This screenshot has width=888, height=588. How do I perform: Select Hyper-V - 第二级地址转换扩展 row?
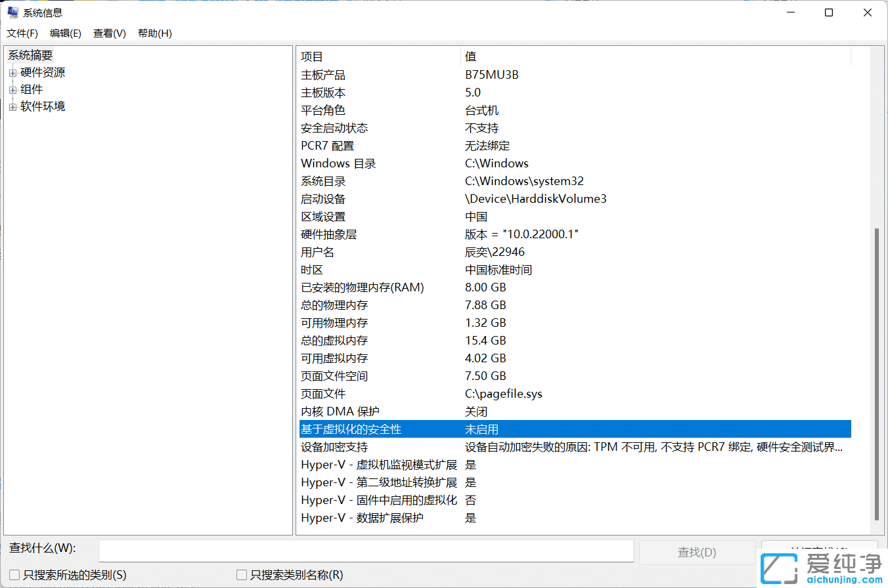[x=575, y=482]
